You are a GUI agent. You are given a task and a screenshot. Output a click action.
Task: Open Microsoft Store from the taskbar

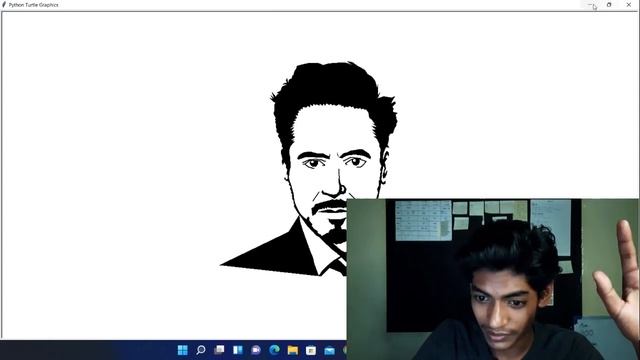311,350
